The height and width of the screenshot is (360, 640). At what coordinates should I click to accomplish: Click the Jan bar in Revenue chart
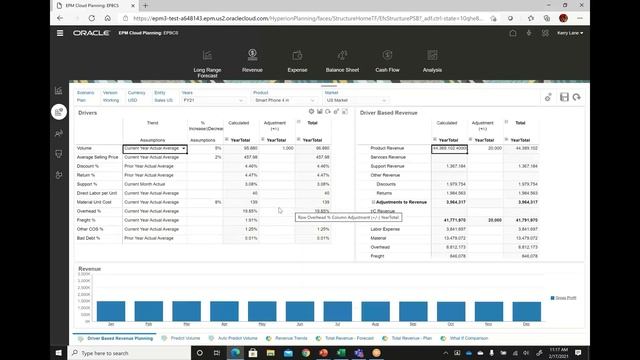(x=111, y=311)
